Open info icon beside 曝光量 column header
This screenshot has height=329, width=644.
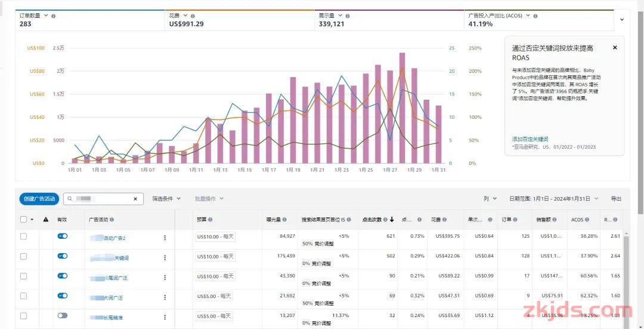[284, 220]
